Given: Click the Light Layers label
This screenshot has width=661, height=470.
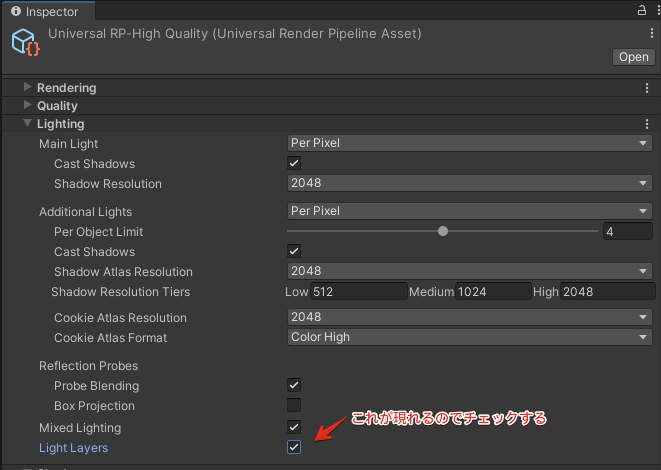Looking at the screenshot, I should pyautogui.click(x=73, y=448).
